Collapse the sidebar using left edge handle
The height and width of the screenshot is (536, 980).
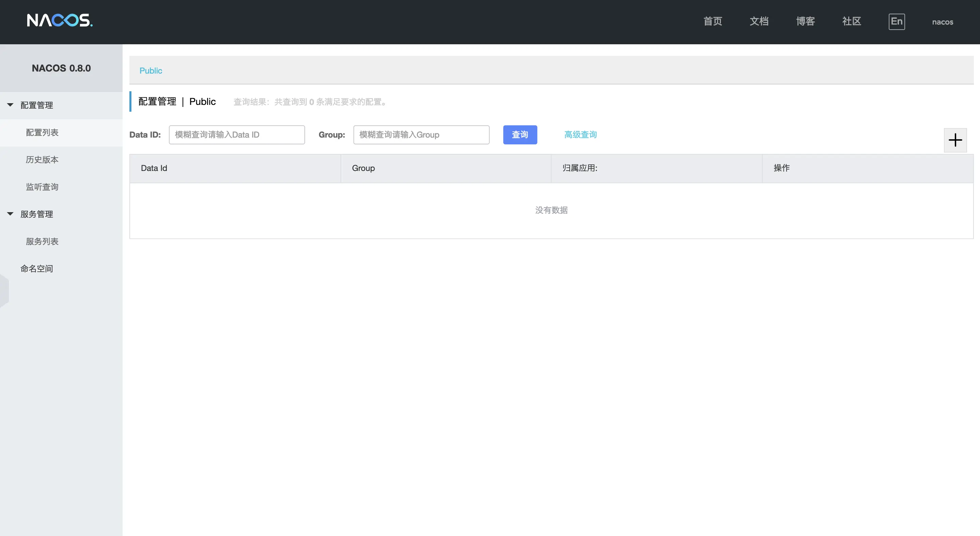tap(4, 290)
